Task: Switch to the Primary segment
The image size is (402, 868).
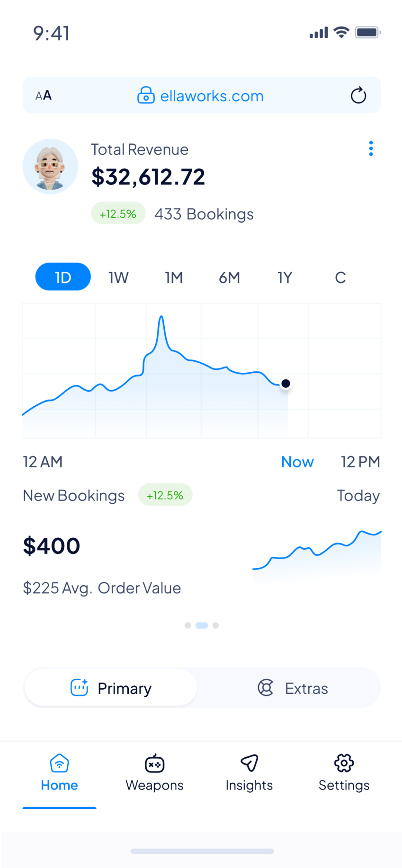Action: click(x=111, y=688)
